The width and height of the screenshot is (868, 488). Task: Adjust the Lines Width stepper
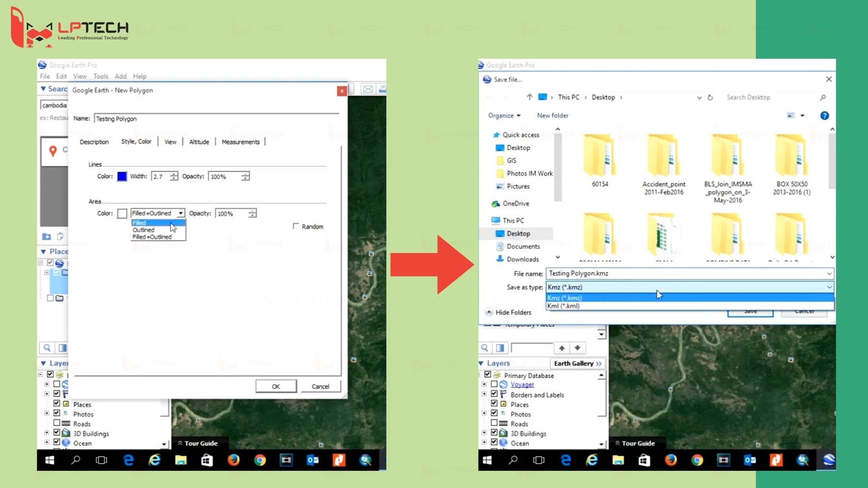tap(174, 176)
